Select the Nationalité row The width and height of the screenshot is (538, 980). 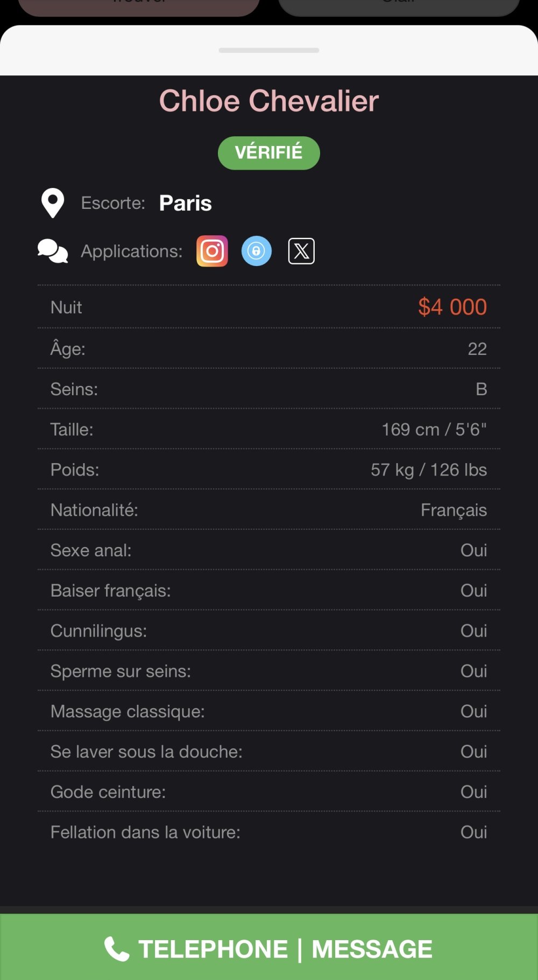(269, 510)
